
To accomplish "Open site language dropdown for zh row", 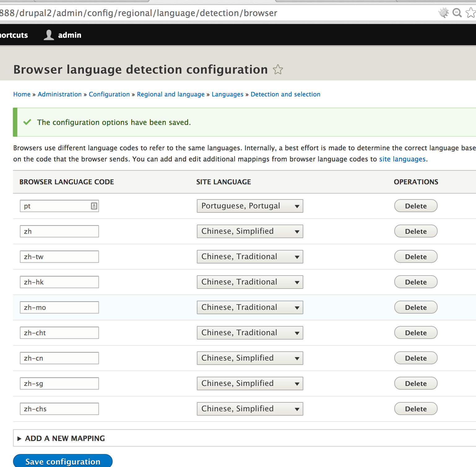I will point(250,231).
